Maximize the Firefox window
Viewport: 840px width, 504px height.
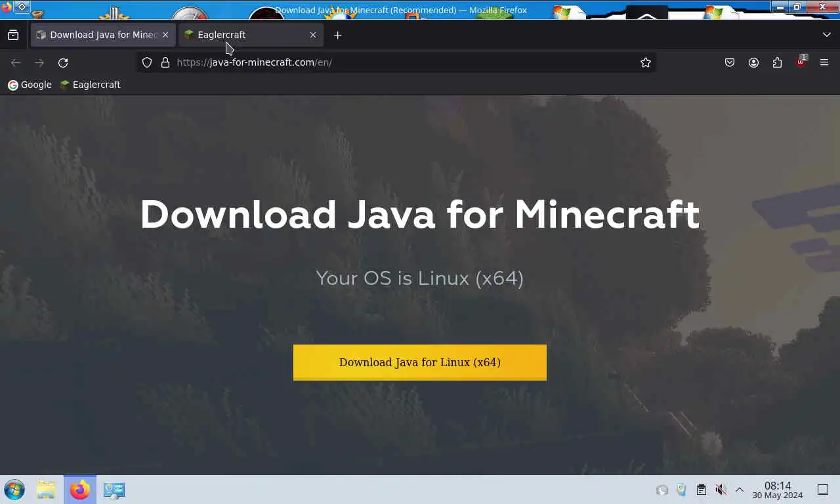pyautogui.click(x=797, y=7)
